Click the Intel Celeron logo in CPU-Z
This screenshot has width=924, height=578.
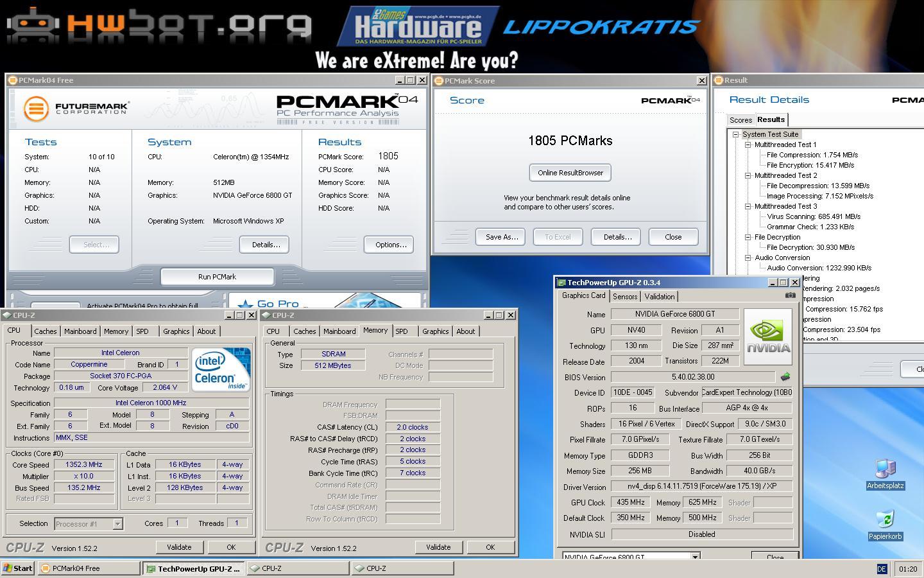pyautogui.click(x=221, y=369)
